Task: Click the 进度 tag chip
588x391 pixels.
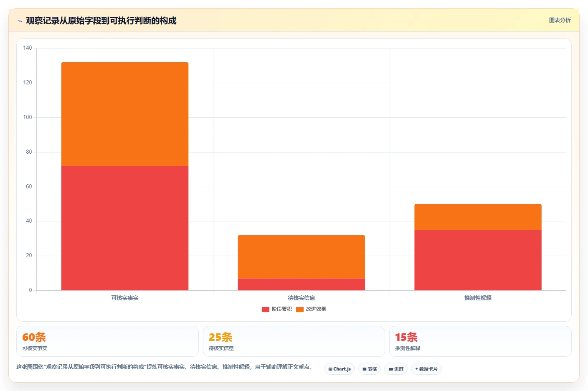Action: pyautogui.click(x=396, y=369)
